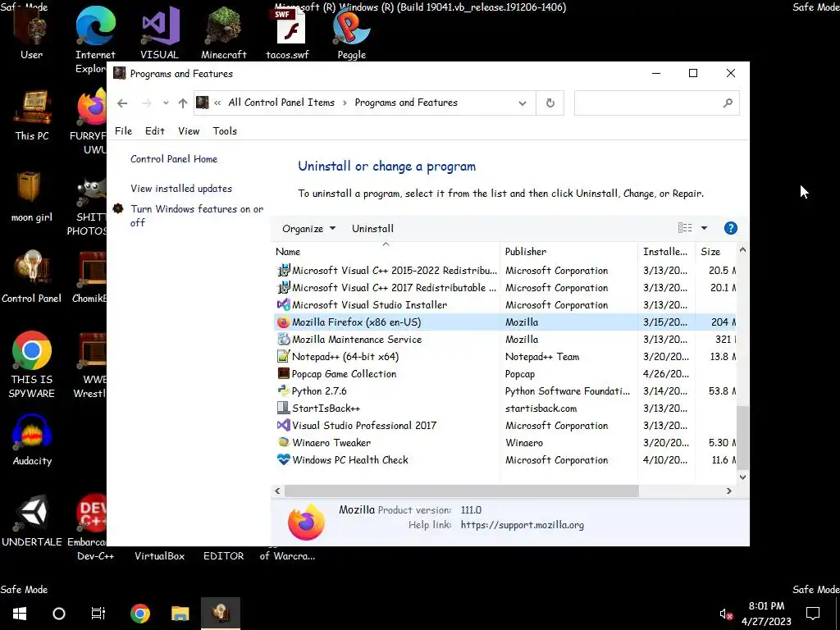Click All Control Panel Items breadcrumb
840x630 pixels.
pyautogui.click(x=281, y=103)
